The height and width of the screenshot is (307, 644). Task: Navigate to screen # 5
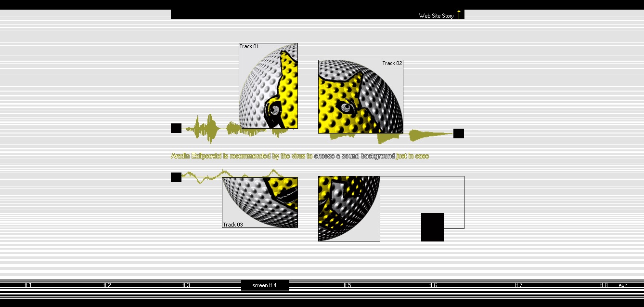347,285
